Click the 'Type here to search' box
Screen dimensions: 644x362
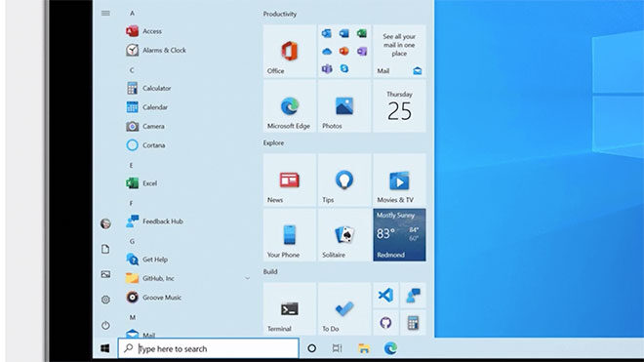click(208, 348)
